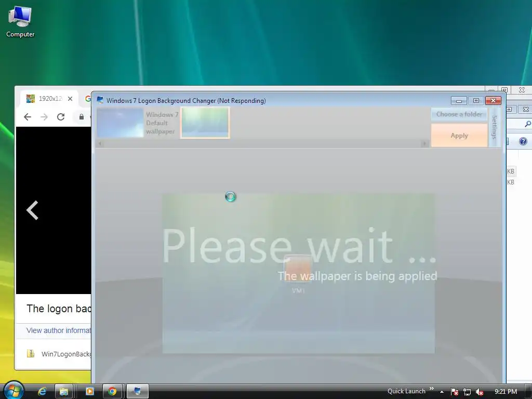The image size is (532, 399).
Task: Close the Explorer window behind
Action: coord(526,109)
